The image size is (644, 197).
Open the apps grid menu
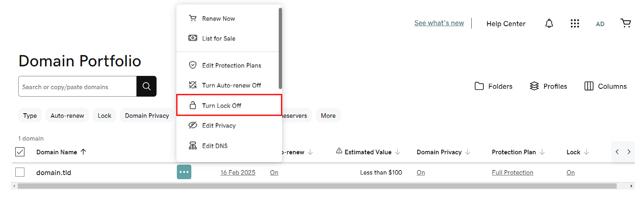pyautogui.click(x=574, y=24)
